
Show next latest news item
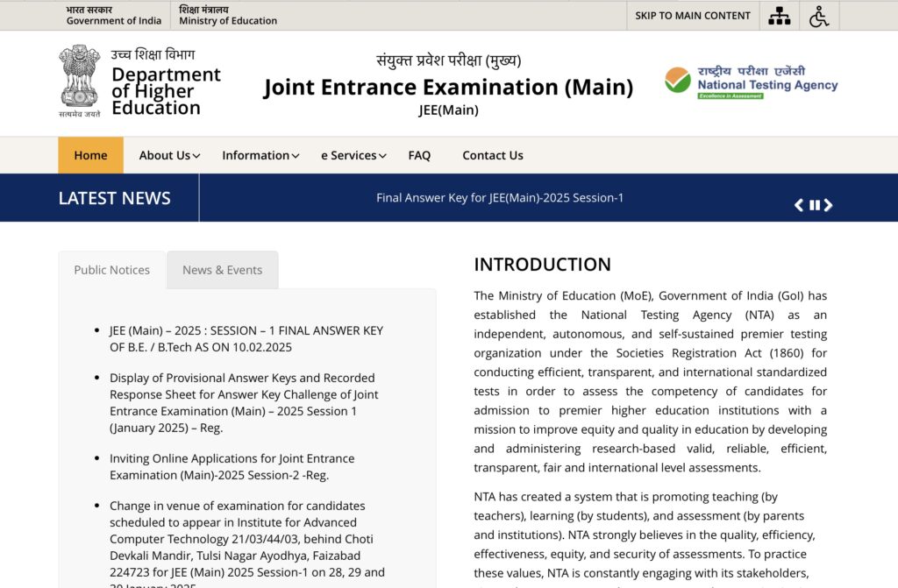pos(828,205)
